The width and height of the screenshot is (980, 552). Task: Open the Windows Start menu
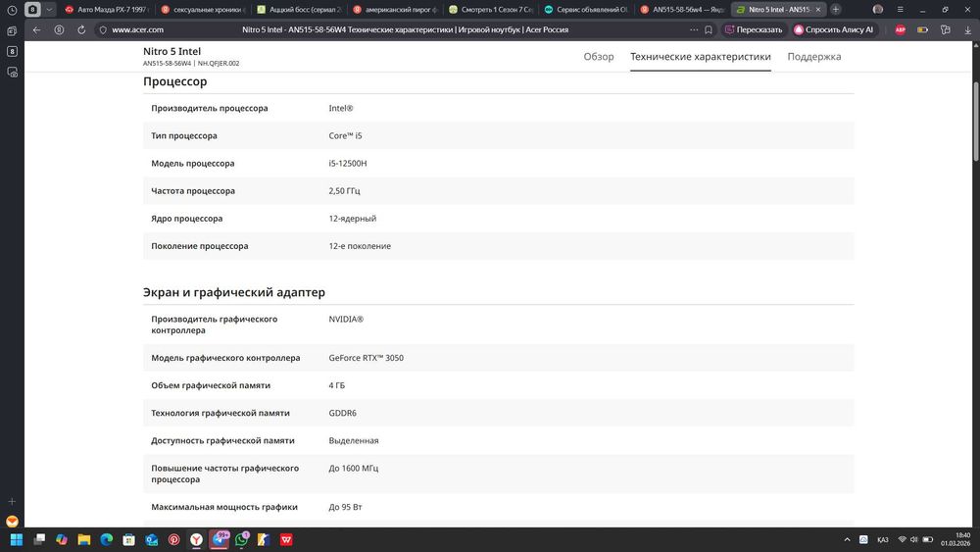tap(17, 539)
